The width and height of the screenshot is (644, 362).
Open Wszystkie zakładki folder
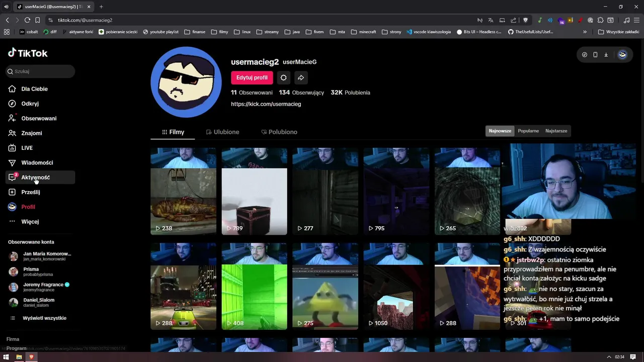[x=618, y=32]
